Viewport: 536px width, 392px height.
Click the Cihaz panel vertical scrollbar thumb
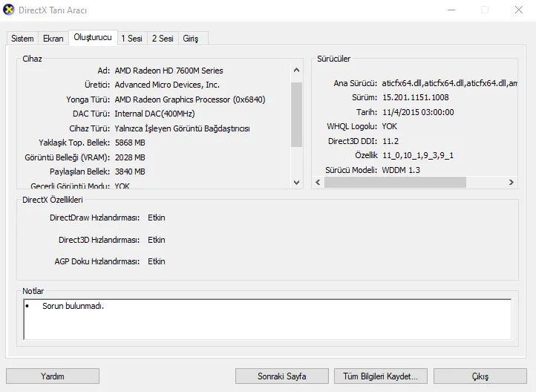[297, 114]
